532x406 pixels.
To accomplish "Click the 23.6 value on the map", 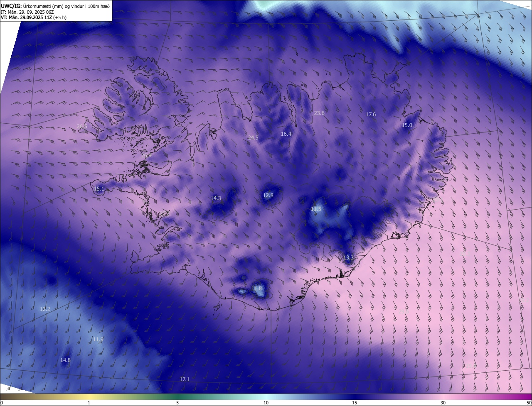I will (319, 113).
